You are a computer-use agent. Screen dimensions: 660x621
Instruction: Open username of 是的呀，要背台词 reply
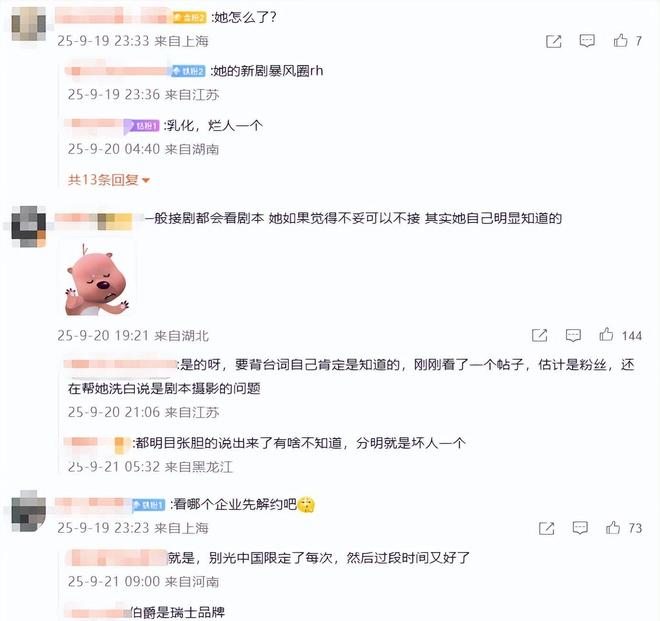click(x=120, y=364)
